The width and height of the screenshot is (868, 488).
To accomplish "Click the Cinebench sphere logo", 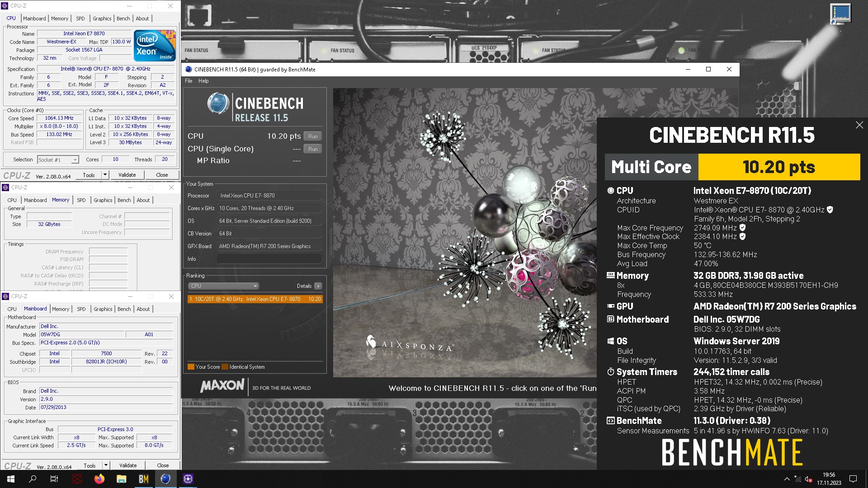I will (x=218, y=103).
